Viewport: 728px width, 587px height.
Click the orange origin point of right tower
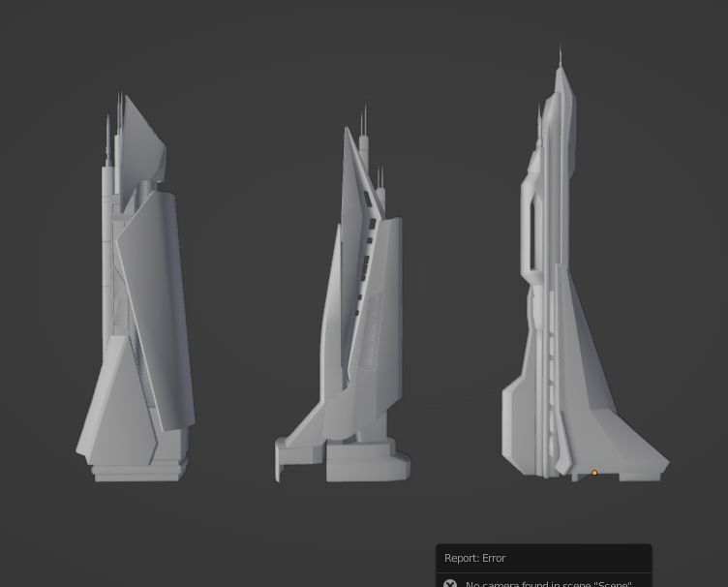point(594,473)
